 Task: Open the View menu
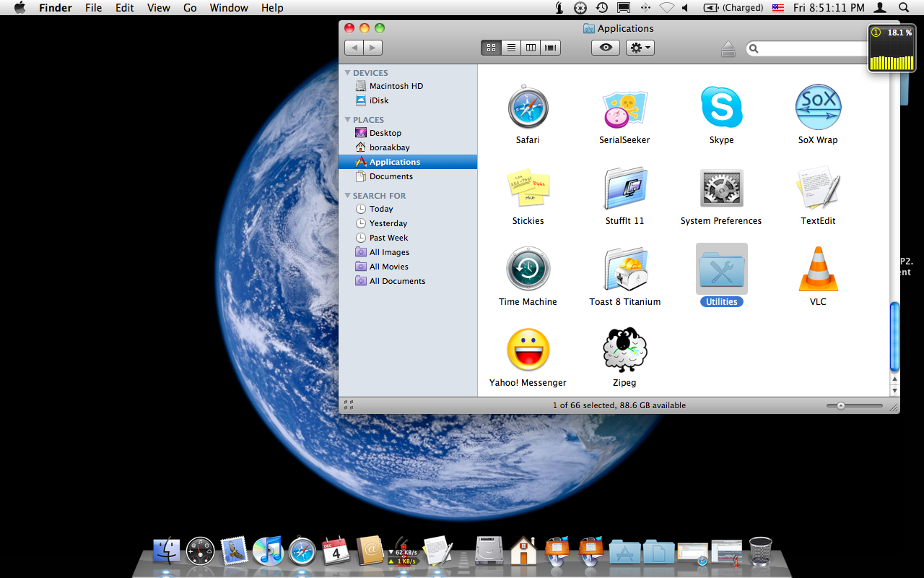[x=159, y=8]
